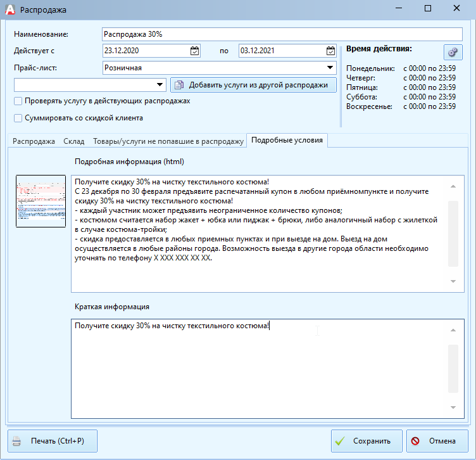The height and width of the screenshot is (460, 476).
Task: Enable 'Проверять услугу в действующих распродажах' checkbox
Action: tap(18, 101)
